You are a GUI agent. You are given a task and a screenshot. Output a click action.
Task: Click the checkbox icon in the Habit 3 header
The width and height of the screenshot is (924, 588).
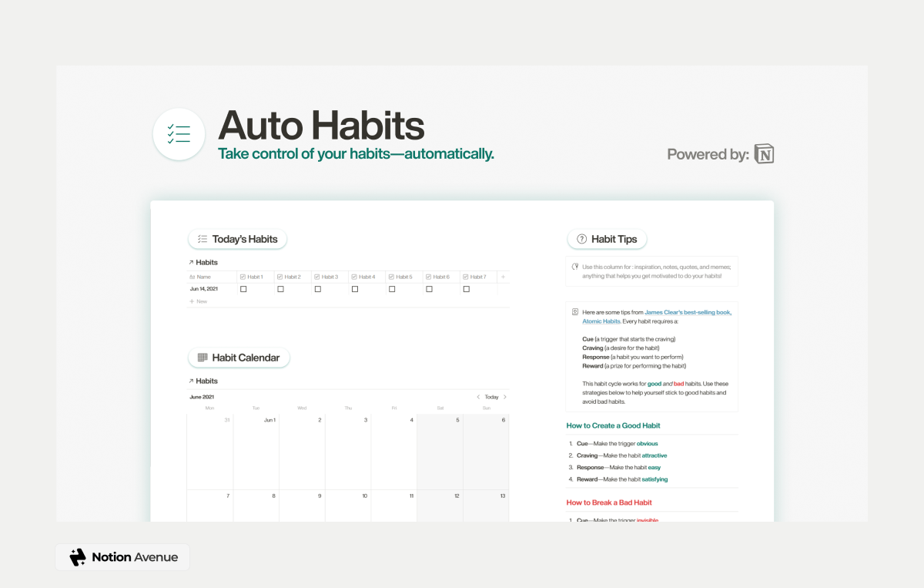pos(316,276)
